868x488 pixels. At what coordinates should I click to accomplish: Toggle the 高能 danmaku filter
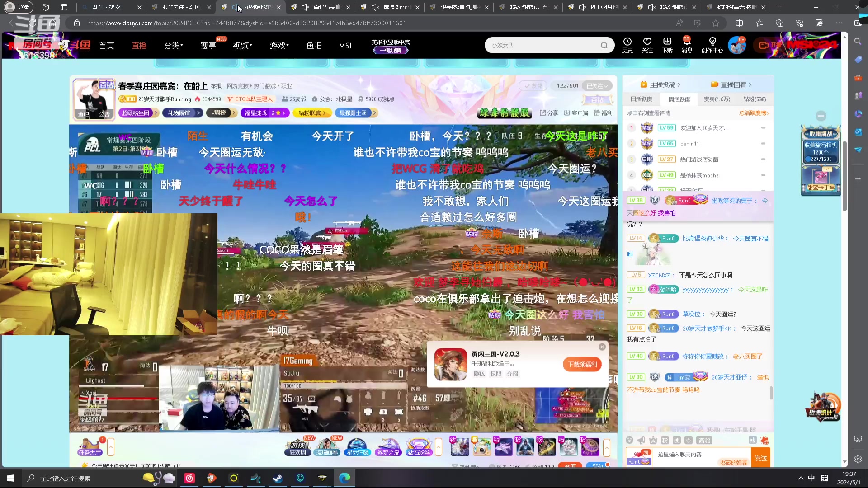[x=704, y=440]
